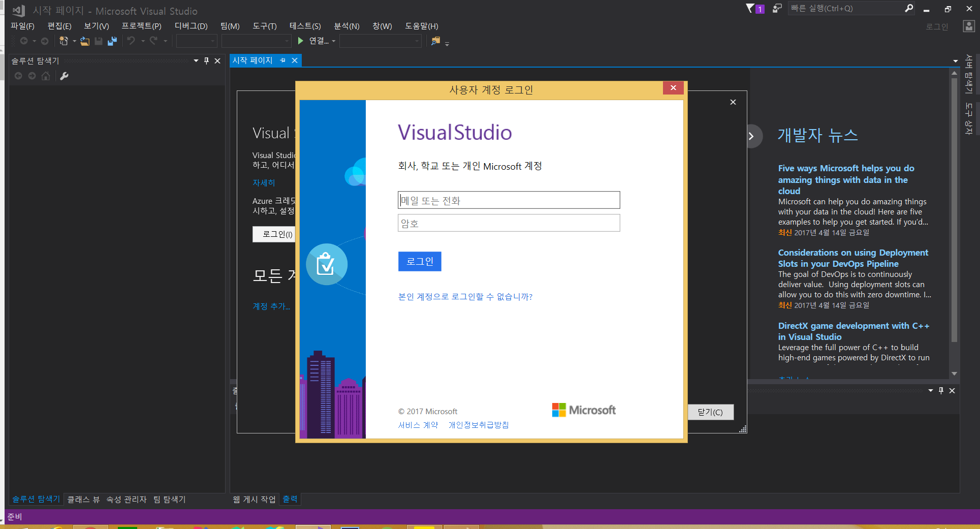Close the Solution Explorer panel

(x=217, y=61)
